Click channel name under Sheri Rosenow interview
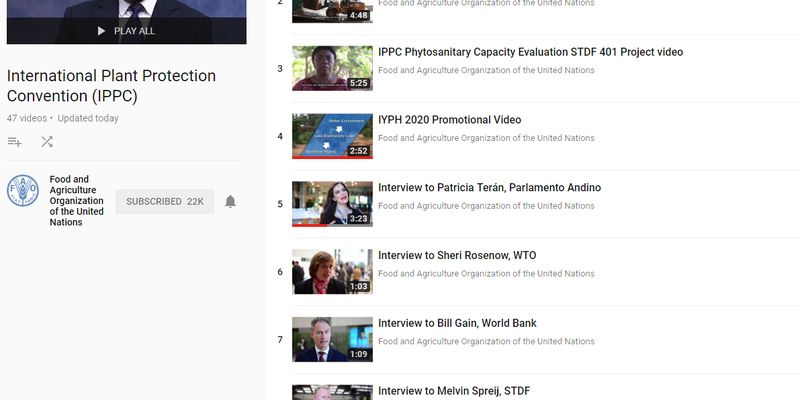Screen dimensions: 800x400 (x=486, y=273)
